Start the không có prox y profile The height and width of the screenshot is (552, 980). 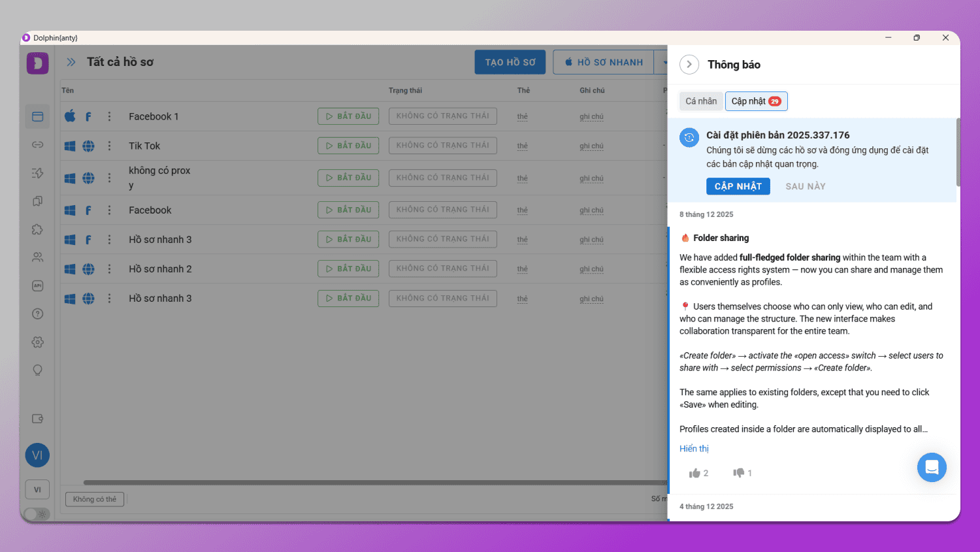coord(348,178)
